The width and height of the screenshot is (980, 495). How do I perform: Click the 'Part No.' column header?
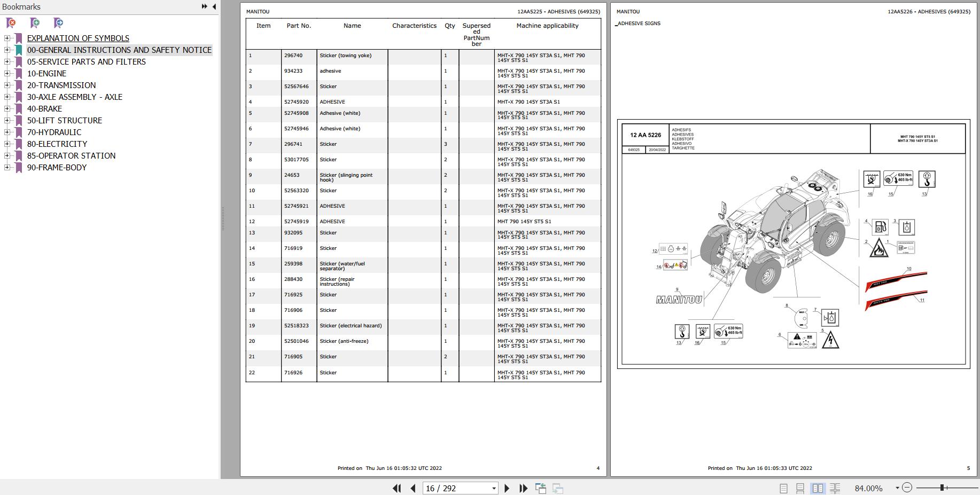coord(299,26)
